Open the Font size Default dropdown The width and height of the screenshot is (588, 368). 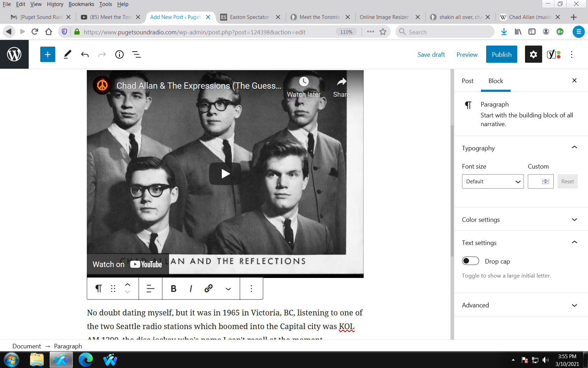pyautogui.click(x=492, y=182)
